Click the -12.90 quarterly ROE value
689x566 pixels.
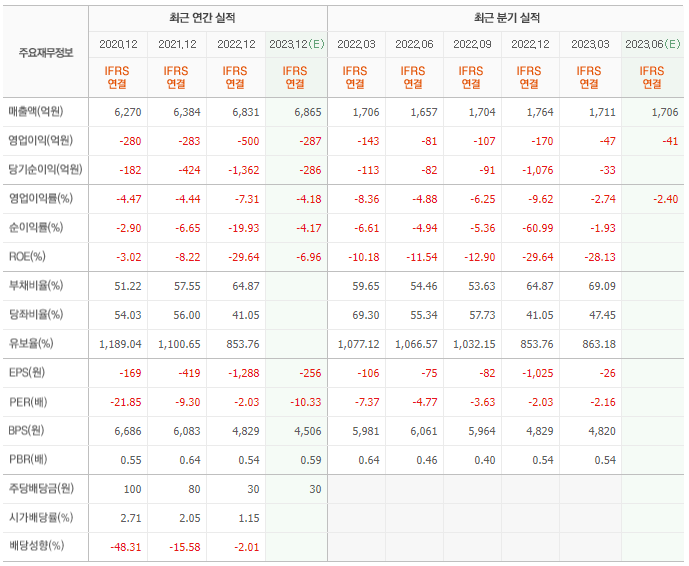click(x=479, y=258)
